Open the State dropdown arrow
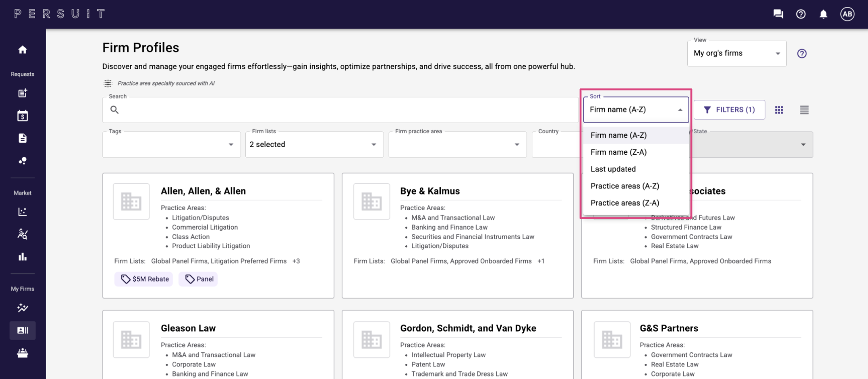Viewport: 868px width, 379px height. 803,145
